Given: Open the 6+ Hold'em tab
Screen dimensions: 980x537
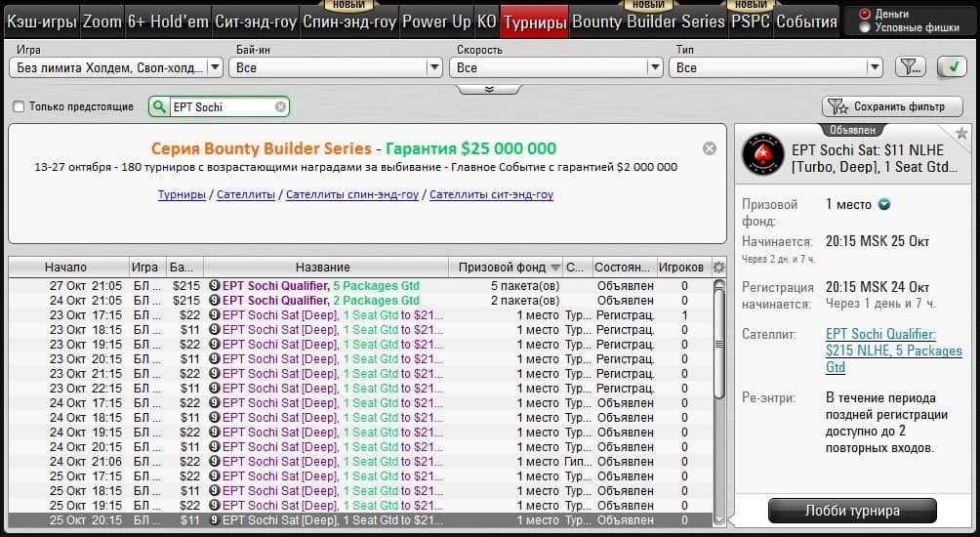Looking at the screenshot, I should tap(168, 21).
